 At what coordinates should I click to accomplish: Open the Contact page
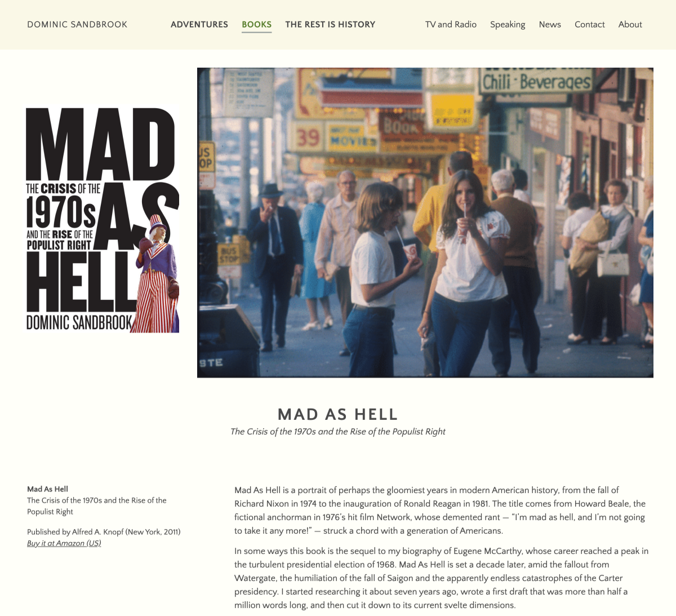(x=590, y=24)
